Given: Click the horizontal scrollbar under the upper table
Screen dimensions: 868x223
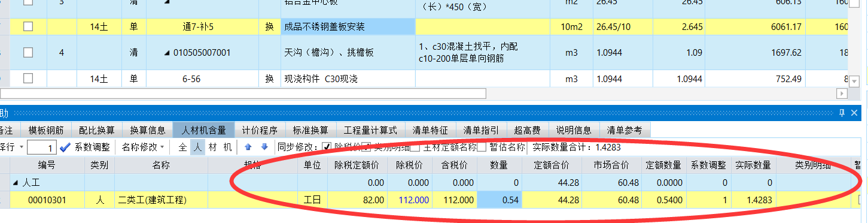Looking at the screenshot, I should pos(243,94).
